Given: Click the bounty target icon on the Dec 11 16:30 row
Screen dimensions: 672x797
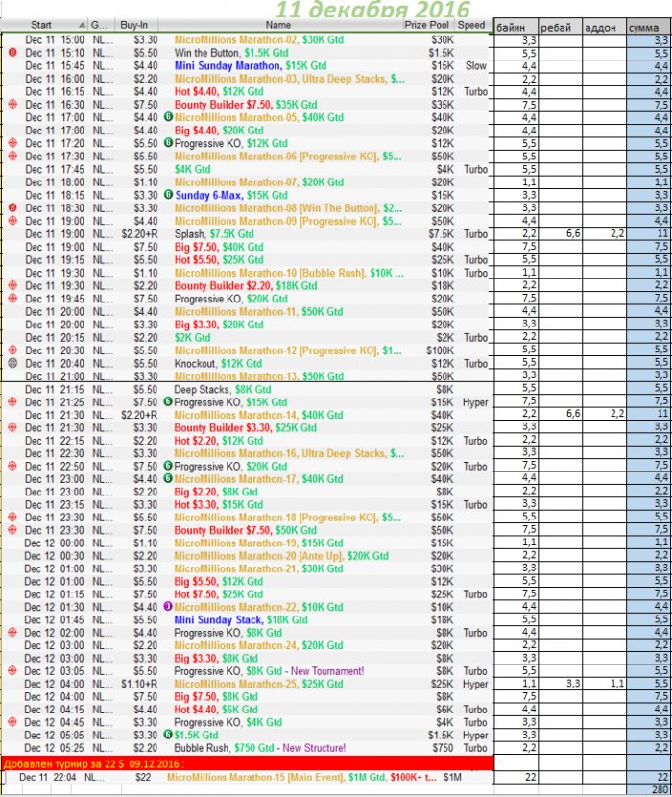Looking at the screenshot, I should [12, 105].
